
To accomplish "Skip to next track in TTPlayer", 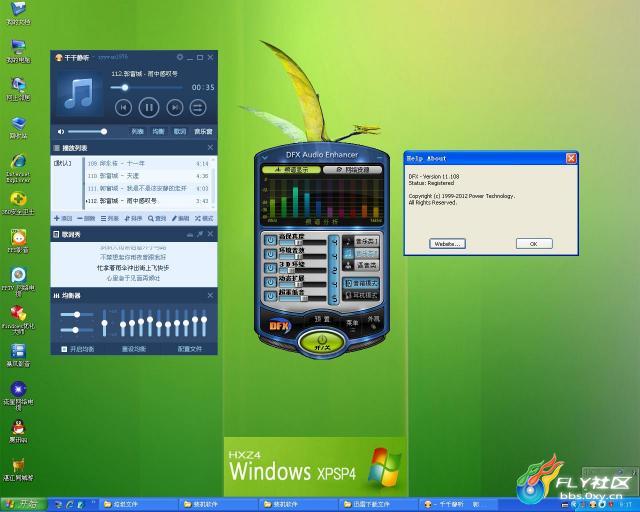I will [175, 107].
